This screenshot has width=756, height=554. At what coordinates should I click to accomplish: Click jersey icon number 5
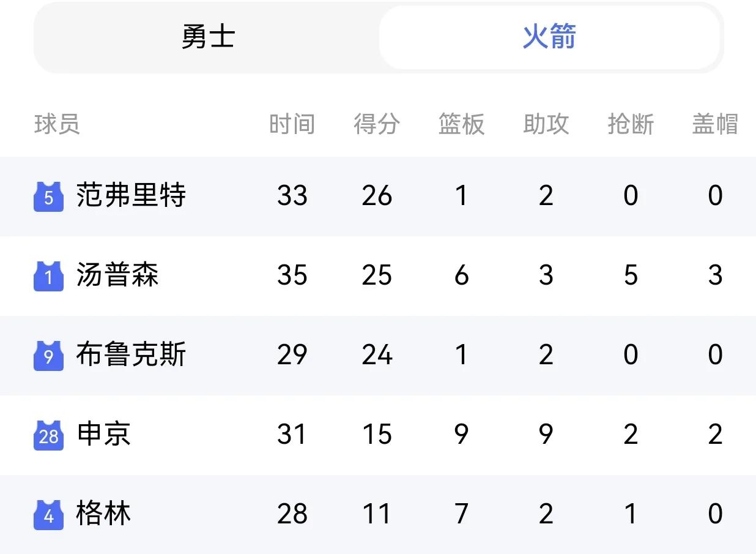pos(48,197)
